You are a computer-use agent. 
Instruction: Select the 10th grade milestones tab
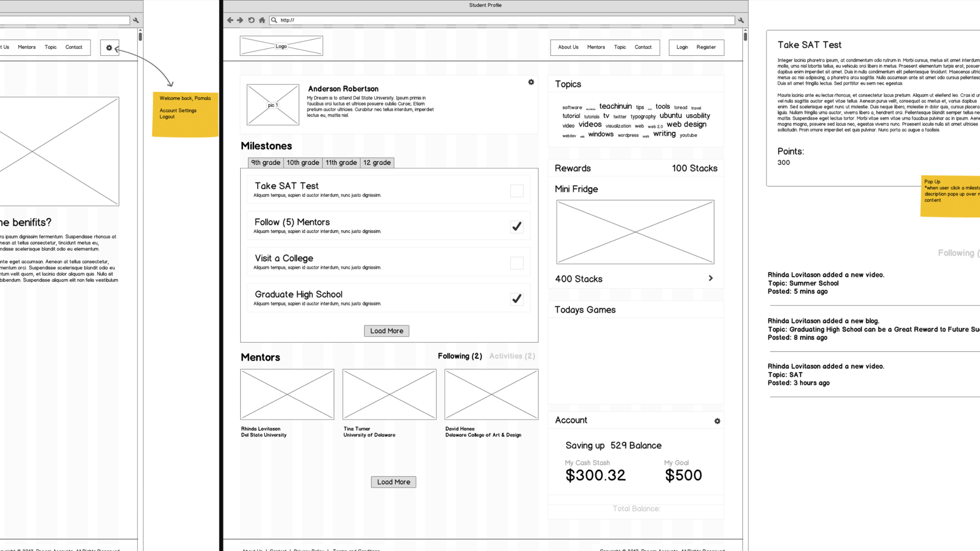coord(303,163)
